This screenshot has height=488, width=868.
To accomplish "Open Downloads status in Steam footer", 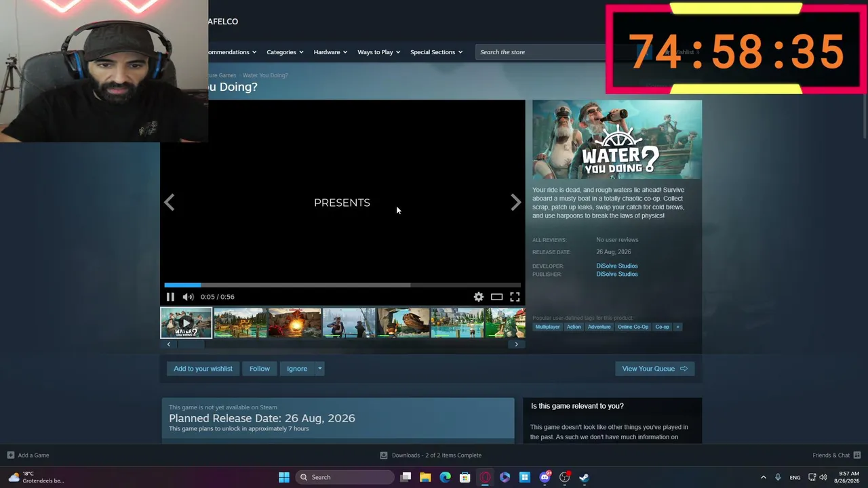I will tap(431, 455).
